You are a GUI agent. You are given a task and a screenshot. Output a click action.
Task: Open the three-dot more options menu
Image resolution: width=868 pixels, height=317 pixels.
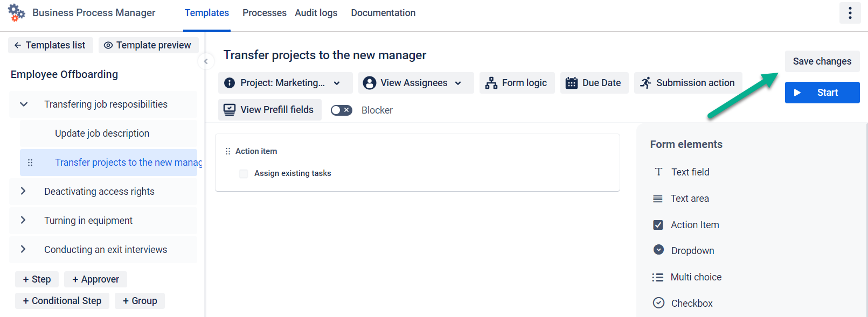pyautogui.click(x=850, y=13)
